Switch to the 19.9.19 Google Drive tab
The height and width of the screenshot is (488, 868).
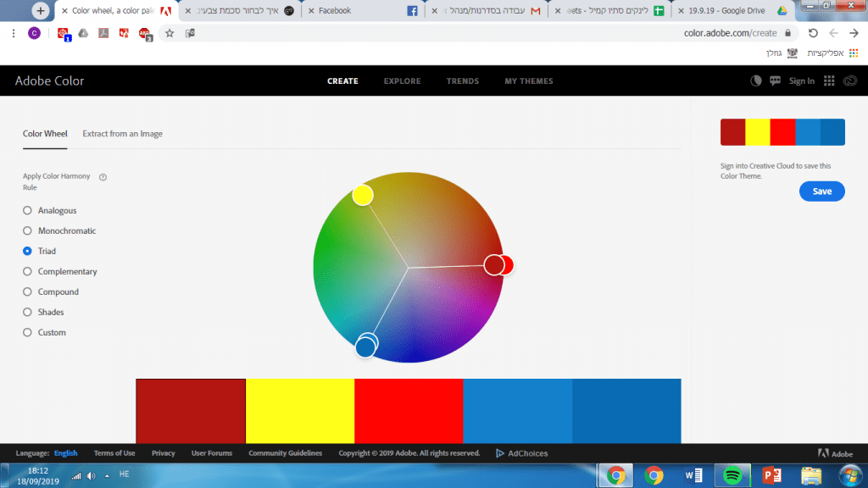click(732, 10)
